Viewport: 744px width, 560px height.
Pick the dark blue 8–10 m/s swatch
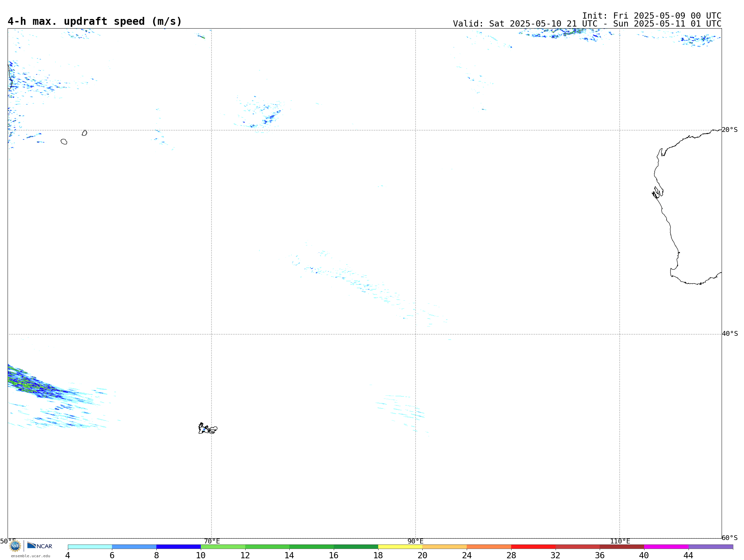pos(179,547)
